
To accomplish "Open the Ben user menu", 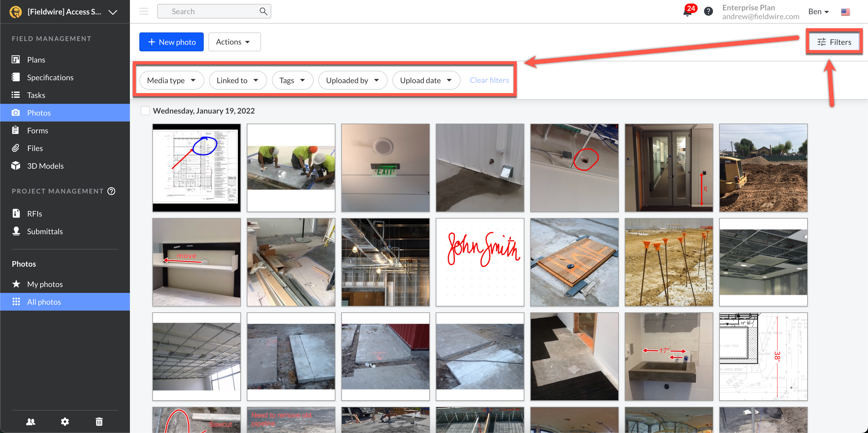I will (818, 12).
